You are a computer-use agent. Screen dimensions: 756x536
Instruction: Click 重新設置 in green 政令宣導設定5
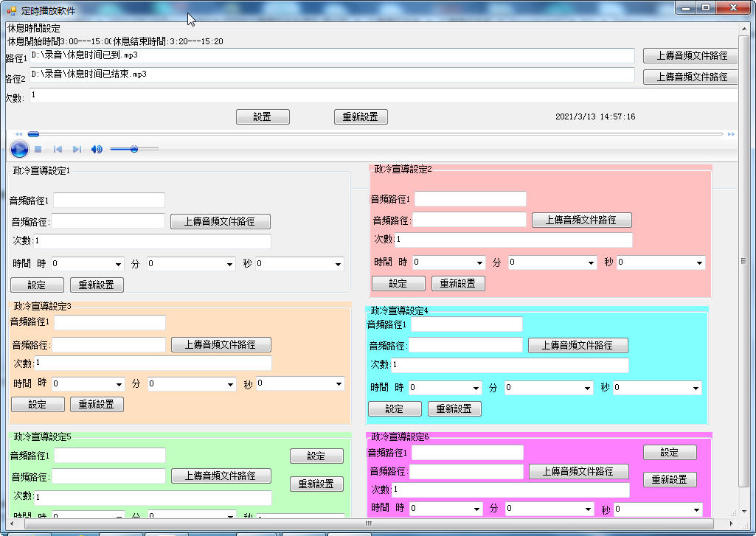pos(316,484)
